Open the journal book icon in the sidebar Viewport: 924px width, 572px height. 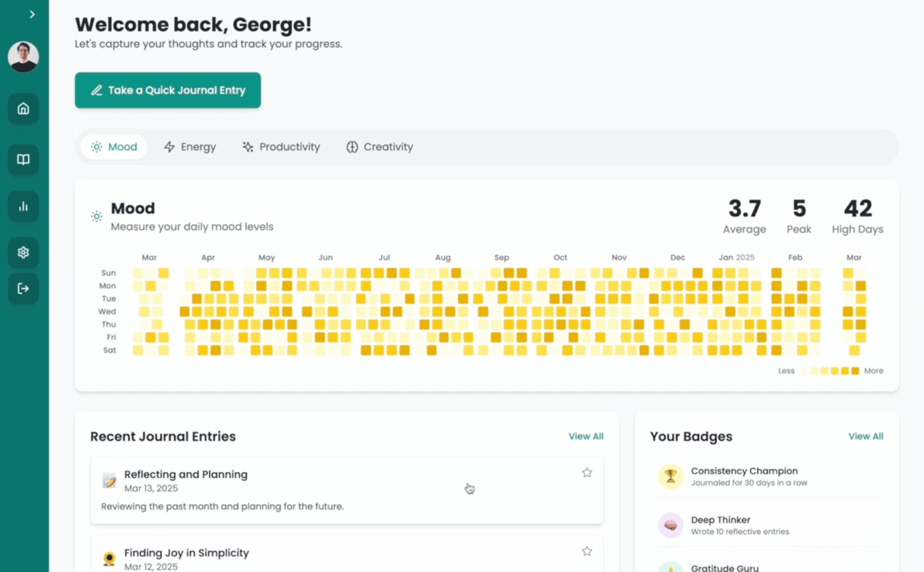[x=23, y=160]
